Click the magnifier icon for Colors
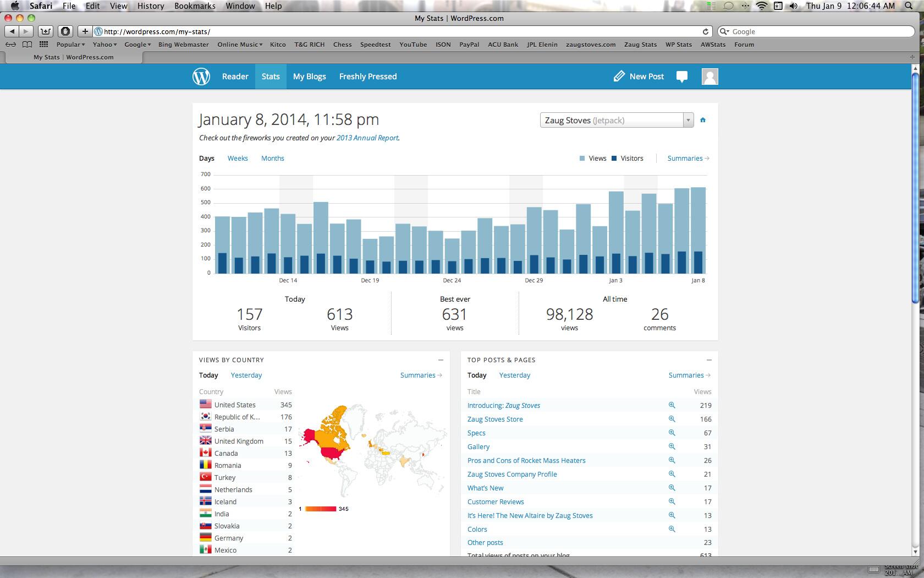924x578 pixels. 672,529
